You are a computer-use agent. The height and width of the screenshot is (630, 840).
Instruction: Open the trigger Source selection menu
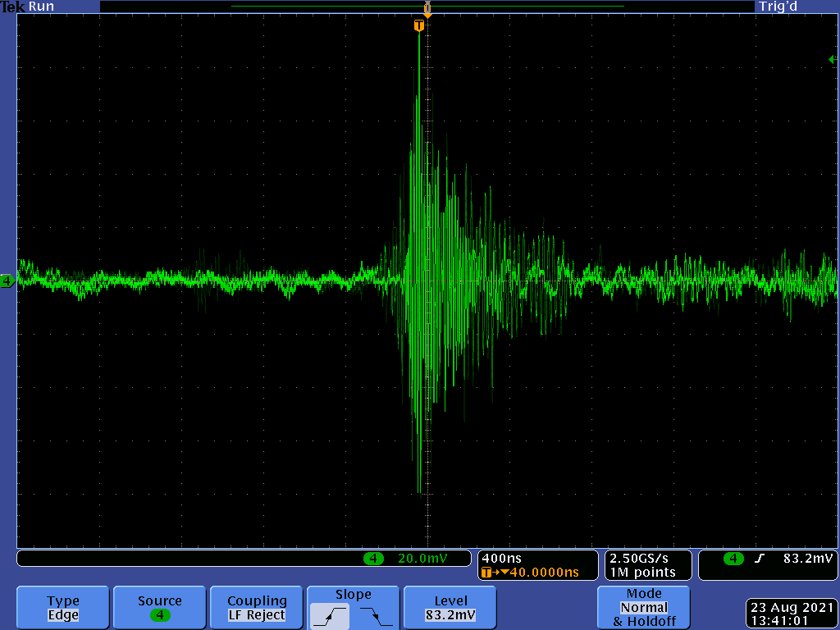click(160, 608)
